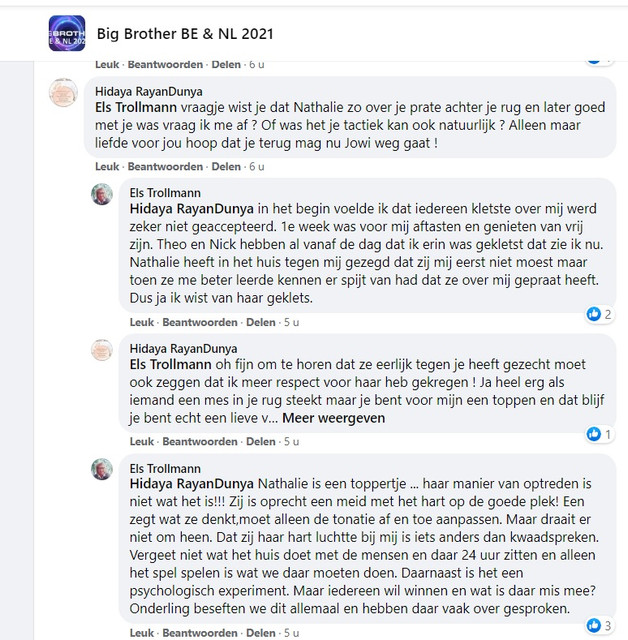
Task: Open Els Trollmann's avatar on last reply
Action: (102, 469)
